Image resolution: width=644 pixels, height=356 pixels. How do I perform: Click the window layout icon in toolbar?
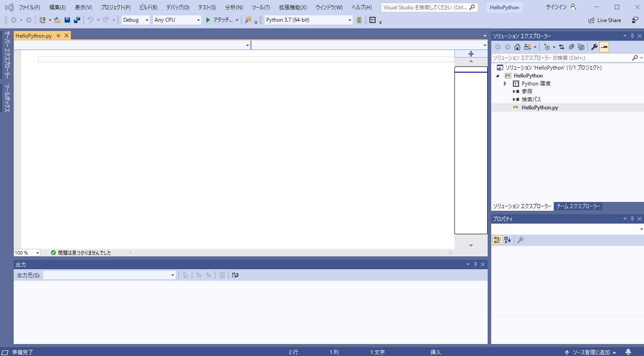click(372, 20)
